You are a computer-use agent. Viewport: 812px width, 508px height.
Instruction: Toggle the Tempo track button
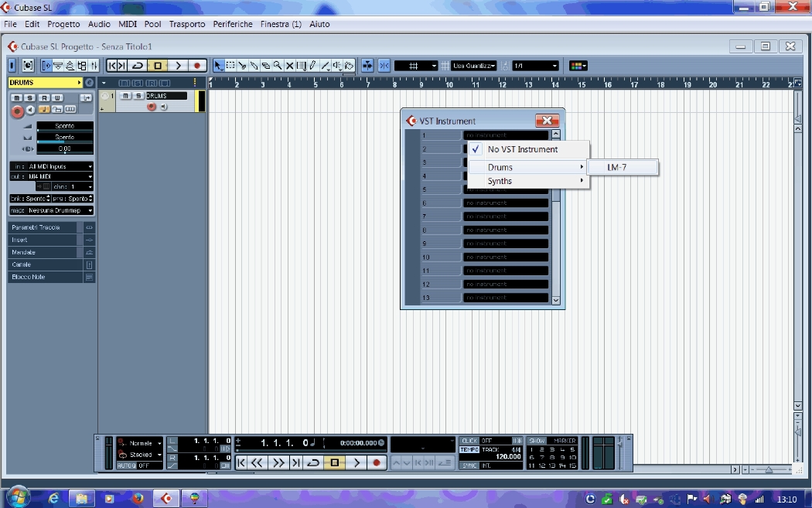pos(469,449)
